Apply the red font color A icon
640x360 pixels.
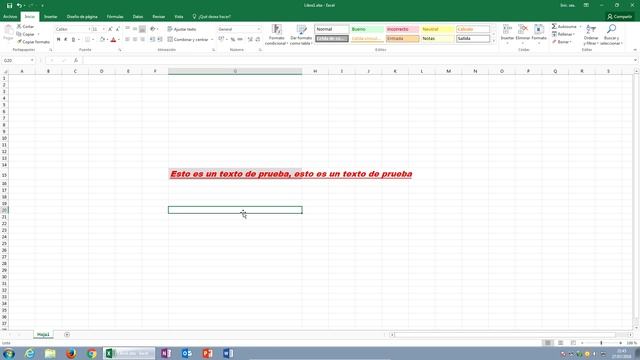(x=113, y=40)
